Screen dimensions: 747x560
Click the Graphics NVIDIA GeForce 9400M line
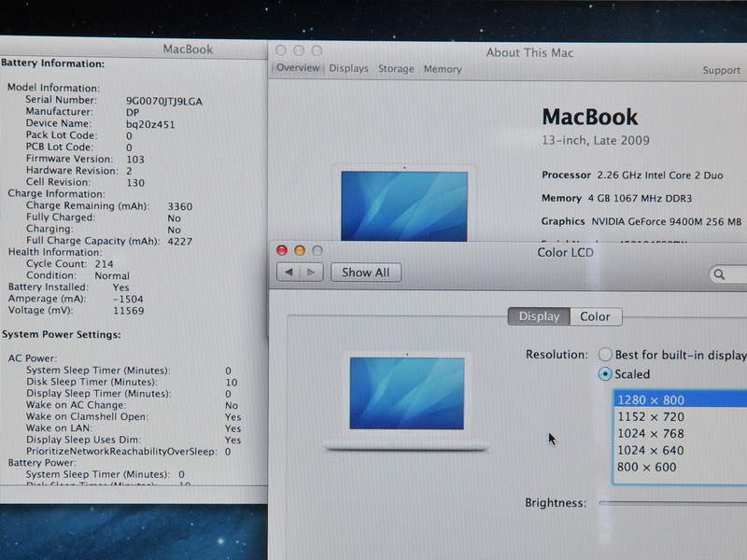641,221
